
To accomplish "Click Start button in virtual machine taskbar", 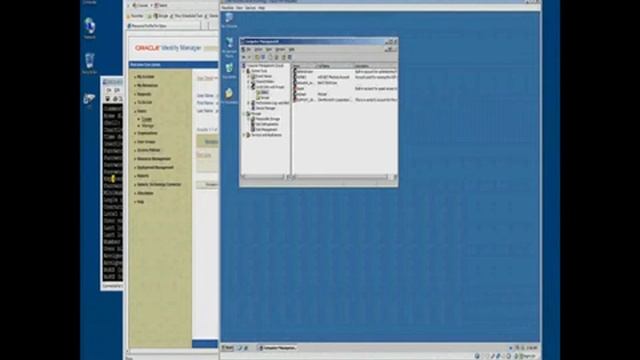I will (228, 348).
